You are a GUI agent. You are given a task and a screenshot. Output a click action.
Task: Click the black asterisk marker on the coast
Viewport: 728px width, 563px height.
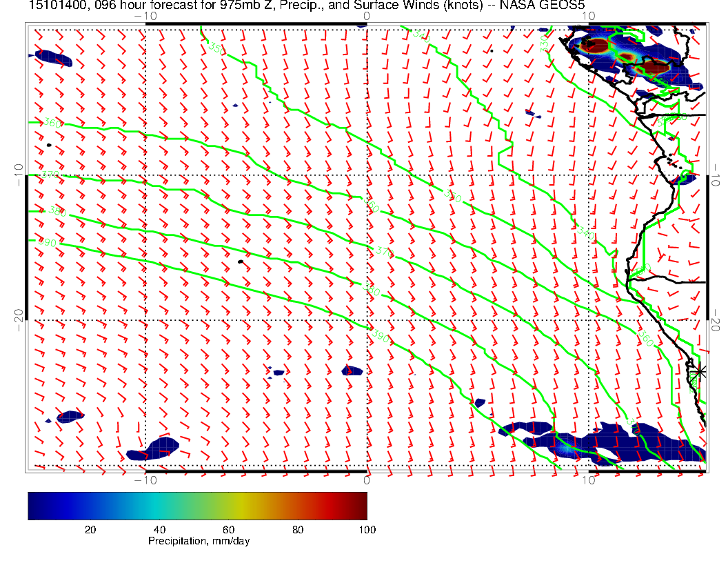tap(700, 371)
